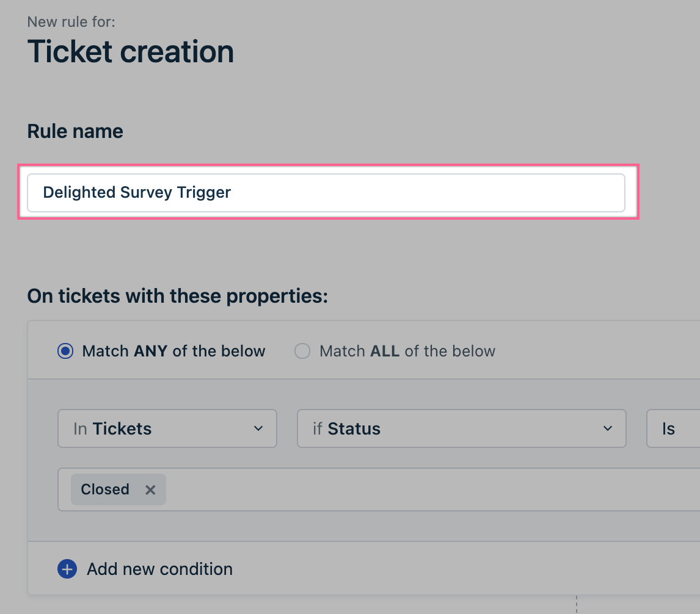Click empty space in the status values field

[428, 489]
